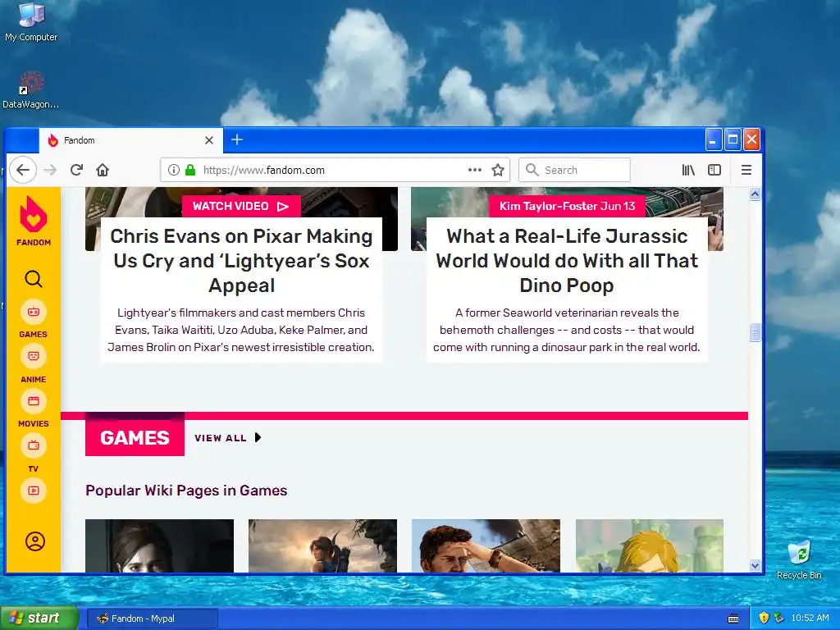The width and height of the screenshot is (840, 630).
Task: Open second Games wiki thumbnail with archer at sunset
Action: (322, 546)
